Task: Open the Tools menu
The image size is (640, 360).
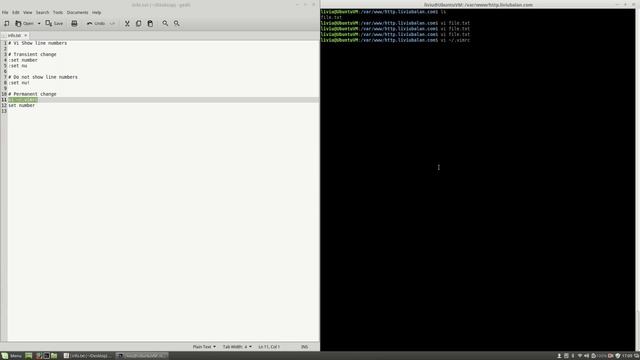Action: click(x=58, y=12)
